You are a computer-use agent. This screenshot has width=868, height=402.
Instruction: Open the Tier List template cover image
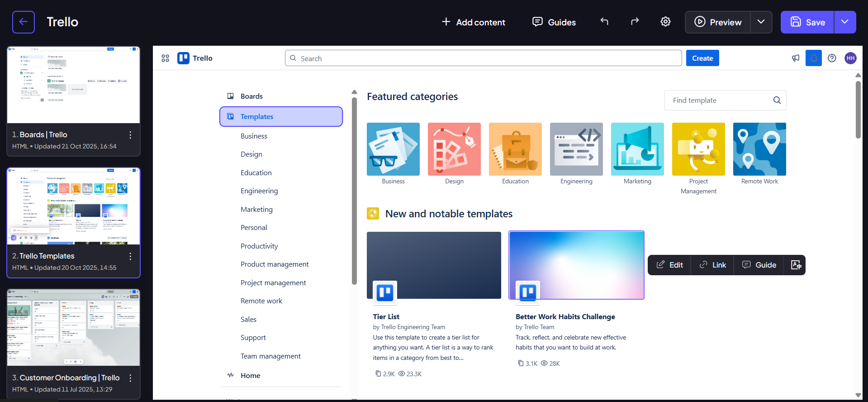coord(434,265)
